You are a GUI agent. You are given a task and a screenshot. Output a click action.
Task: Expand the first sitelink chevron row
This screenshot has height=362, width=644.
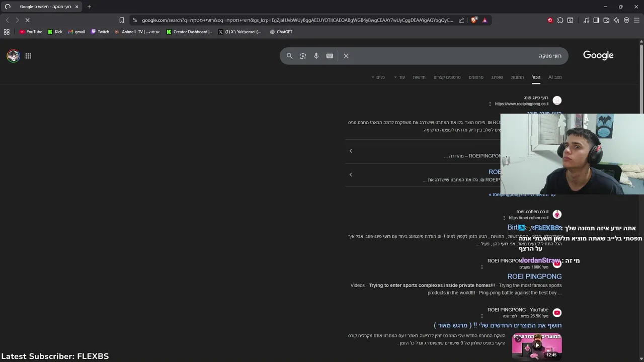(x=351, y=150)
